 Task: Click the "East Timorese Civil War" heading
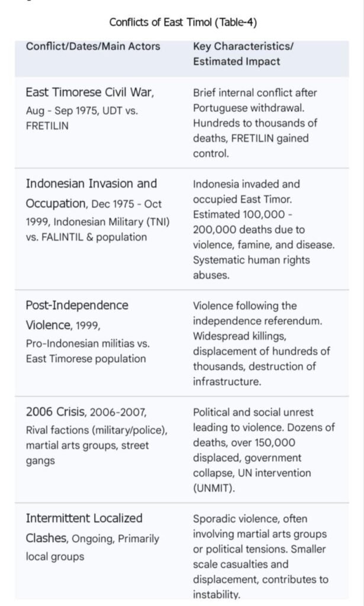point(90,92)
